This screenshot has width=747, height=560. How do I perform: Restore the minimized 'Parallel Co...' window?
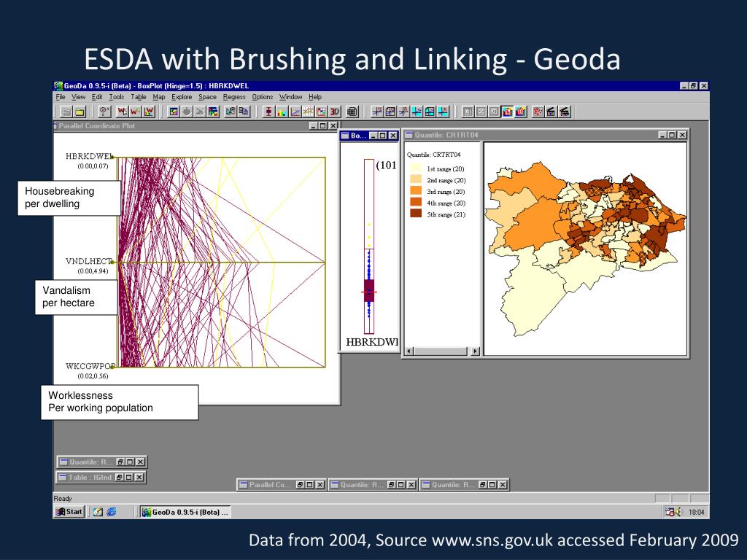point(301,485)
